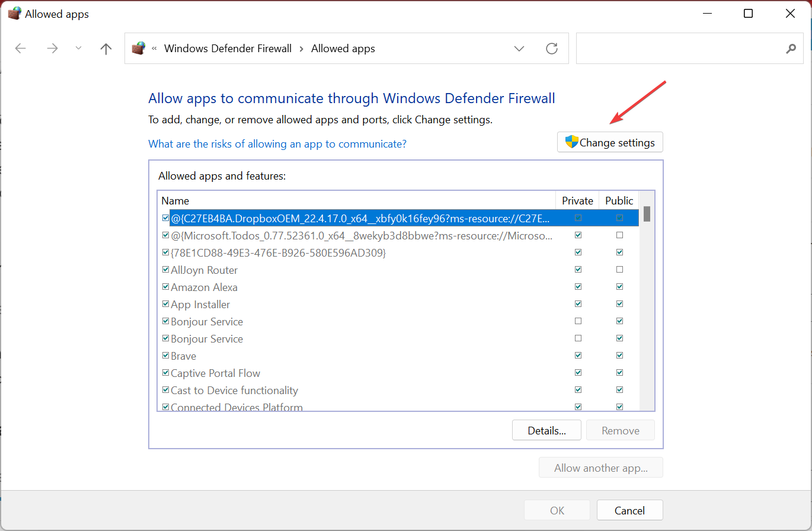Viewport: 812px width, 531px height.
Task: Select the Brave row text
Action: click(183, 356)
